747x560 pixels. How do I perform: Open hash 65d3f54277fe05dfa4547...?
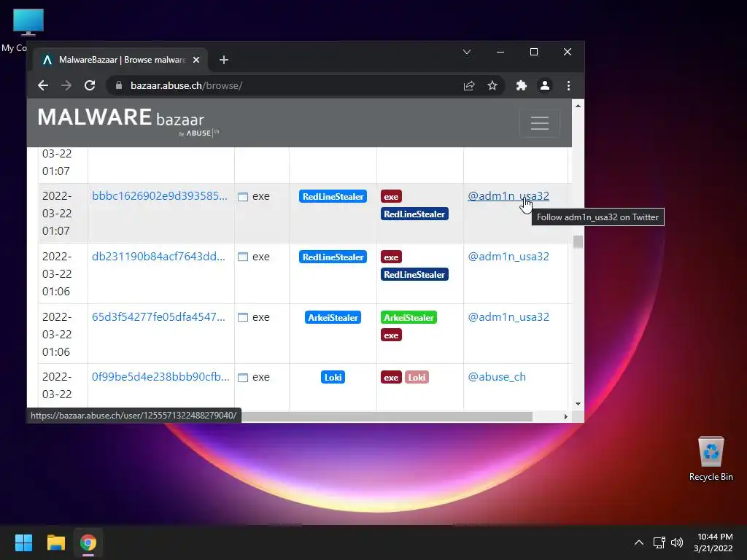pyautogui.click(x=158, y=316)
